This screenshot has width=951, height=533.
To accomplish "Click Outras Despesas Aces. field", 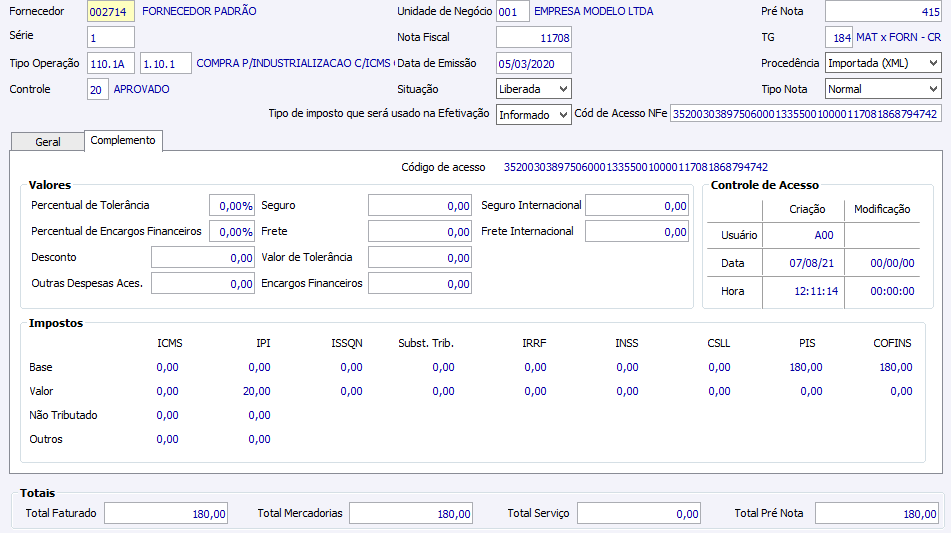I will click(203, 284).
